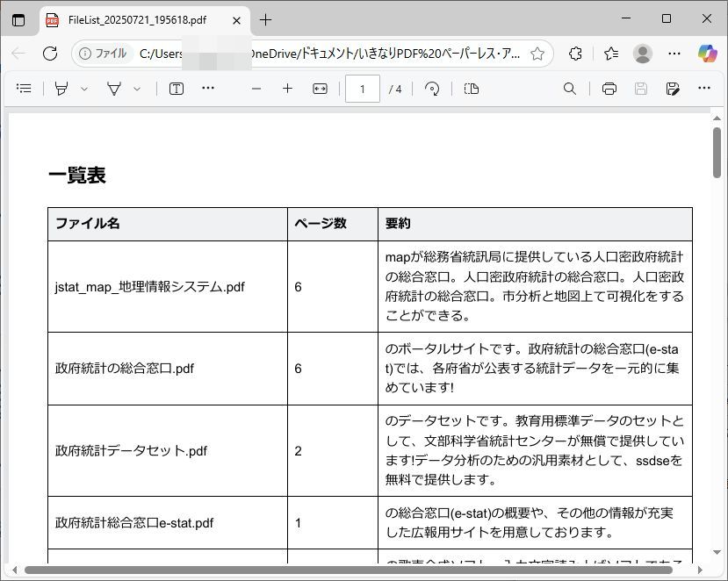This screenshot has width=728, height=581.
Task: Print the PDF document
Action: pos(609,89)
